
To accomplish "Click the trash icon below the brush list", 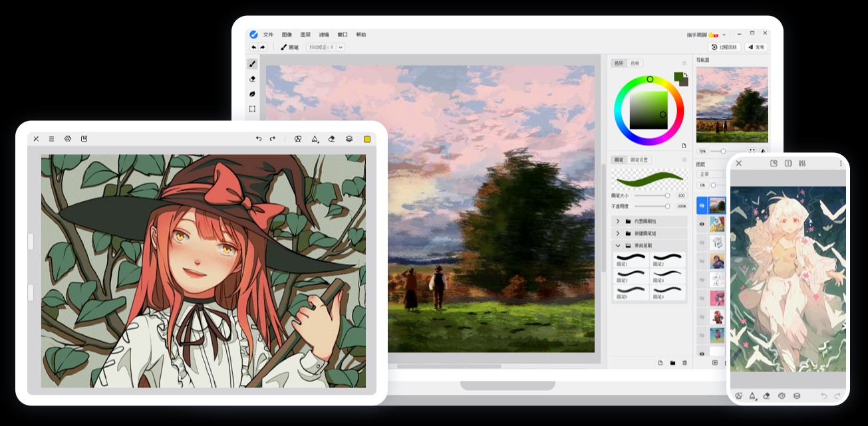I will pyautogui.click(x=684, y=363).
